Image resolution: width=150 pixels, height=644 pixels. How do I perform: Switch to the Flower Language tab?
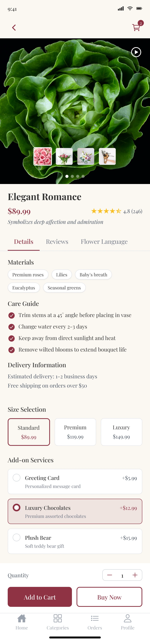click(x=104, y=242)
